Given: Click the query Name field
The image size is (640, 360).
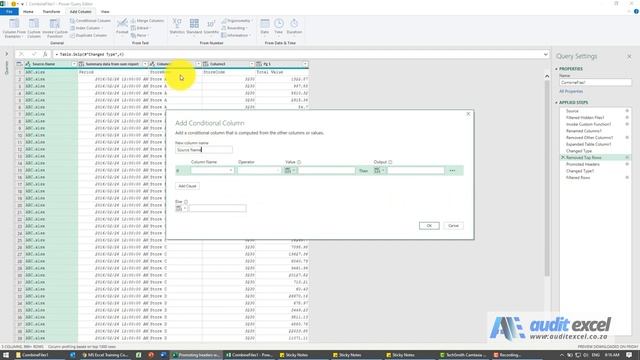Looking at the screenshot, I should [x=595, y=82].
